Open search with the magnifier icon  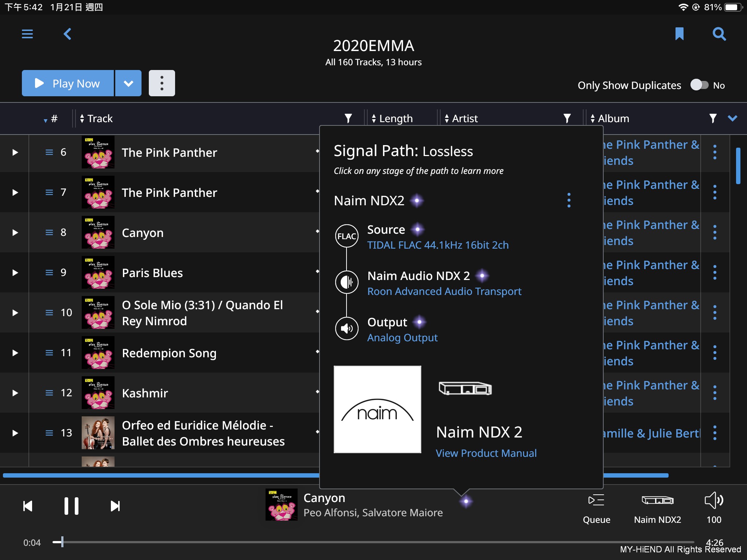point(719,34)
